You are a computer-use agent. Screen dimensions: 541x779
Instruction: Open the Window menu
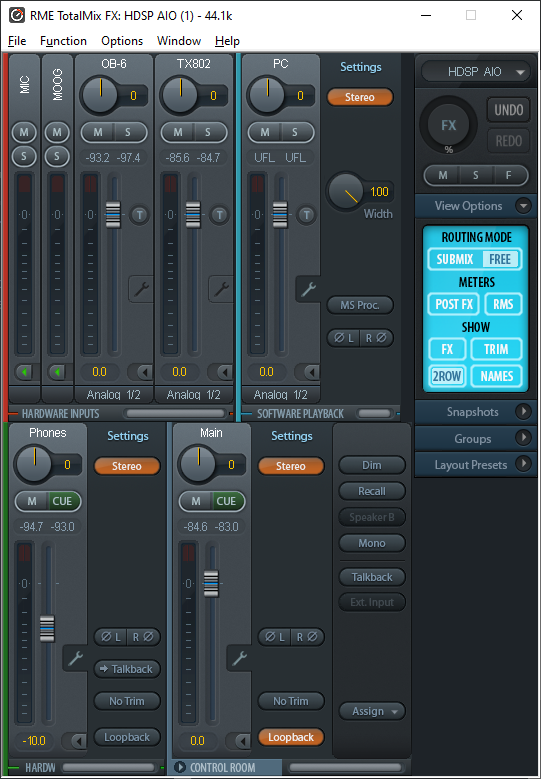(179, 41)
